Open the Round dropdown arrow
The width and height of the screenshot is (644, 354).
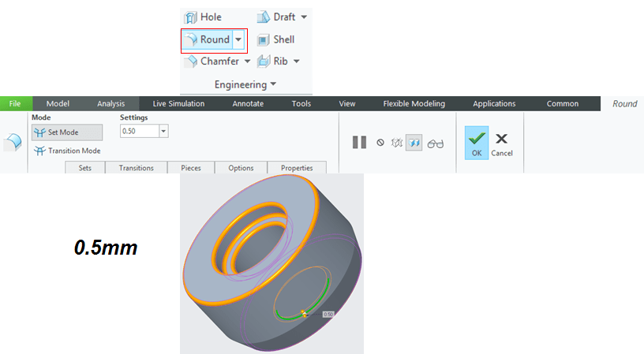click(x=238, y=39)
